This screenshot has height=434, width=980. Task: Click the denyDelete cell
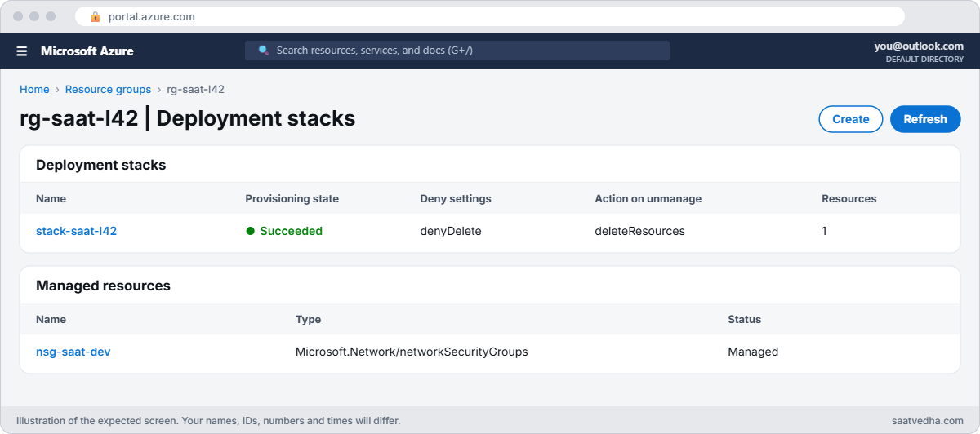451,231
